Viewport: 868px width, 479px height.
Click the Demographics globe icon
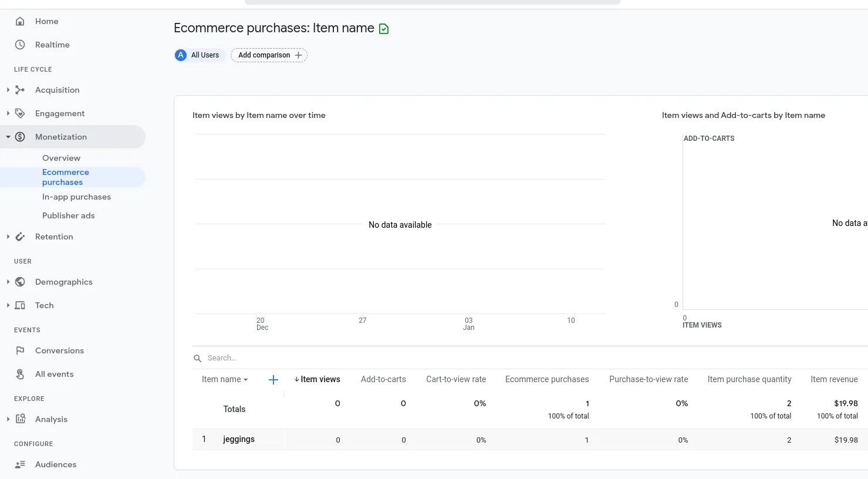20,282
